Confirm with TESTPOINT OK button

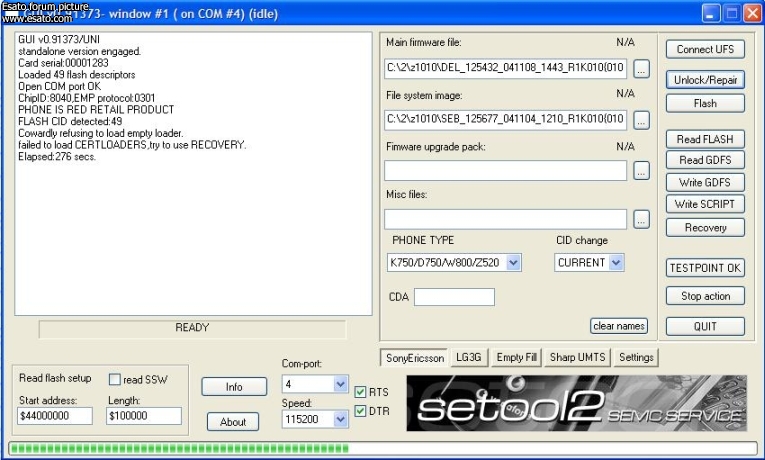(705, 268)
